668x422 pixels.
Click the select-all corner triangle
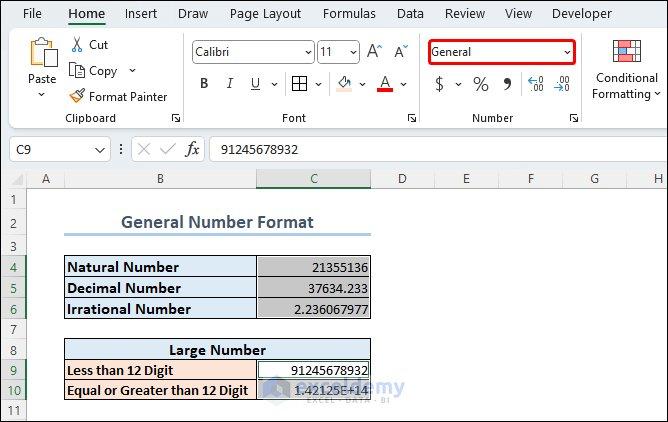[17, 179]
